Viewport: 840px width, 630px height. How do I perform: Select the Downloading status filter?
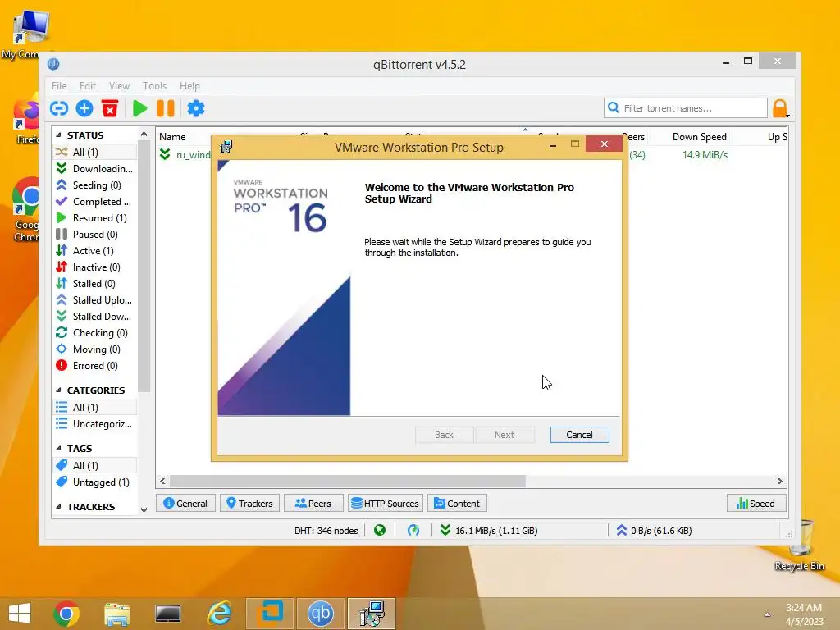pos(94,169)
